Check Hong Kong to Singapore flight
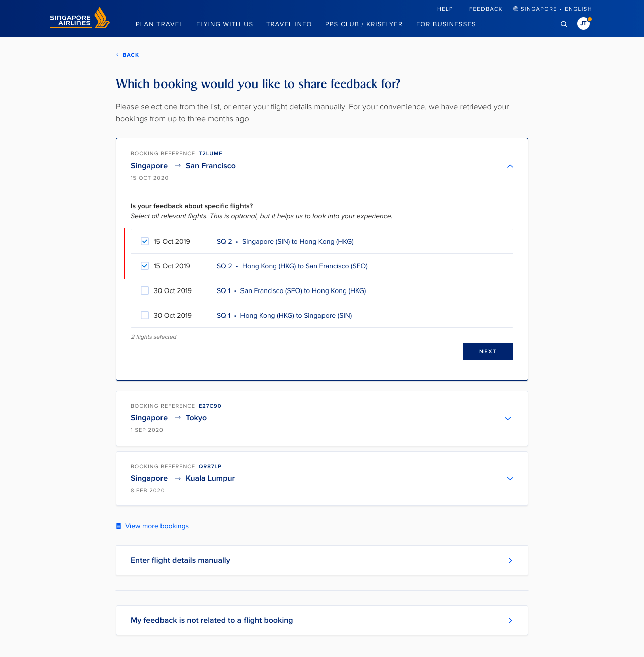The height and width of the screenshot is (657, 644). click(145, 315)
